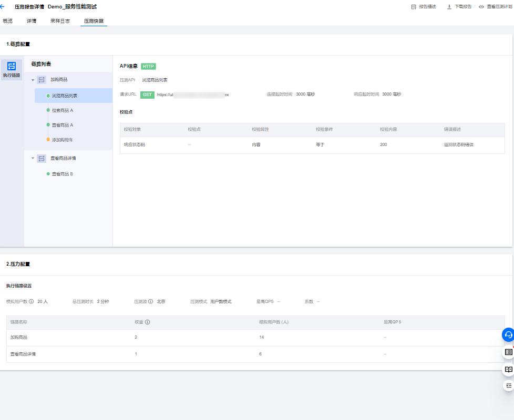514x420 pixels.
Task: Click the info icon beside 模拟用户数
Action: (32, 302)
